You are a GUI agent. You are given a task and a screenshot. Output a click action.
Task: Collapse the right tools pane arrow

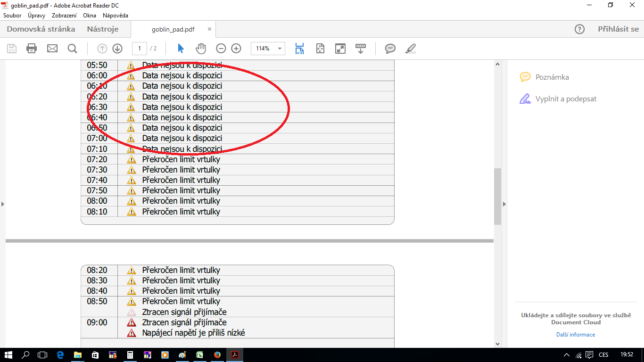[x=504, y=204]
